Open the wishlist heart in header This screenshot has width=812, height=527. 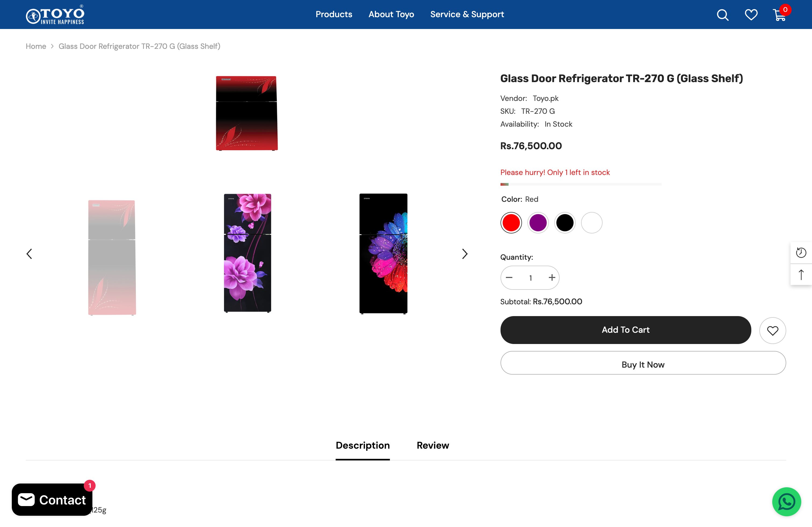(751, 15)
